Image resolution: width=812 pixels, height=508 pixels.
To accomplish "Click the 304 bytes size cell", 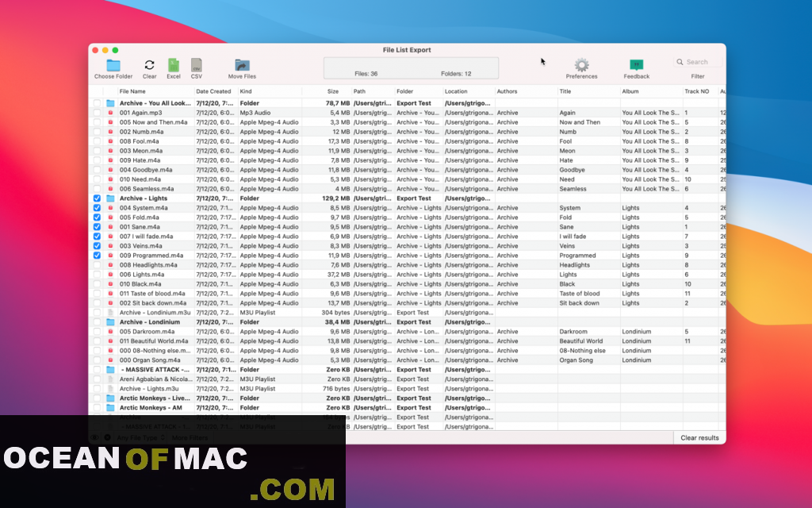I will pos(335,313).
